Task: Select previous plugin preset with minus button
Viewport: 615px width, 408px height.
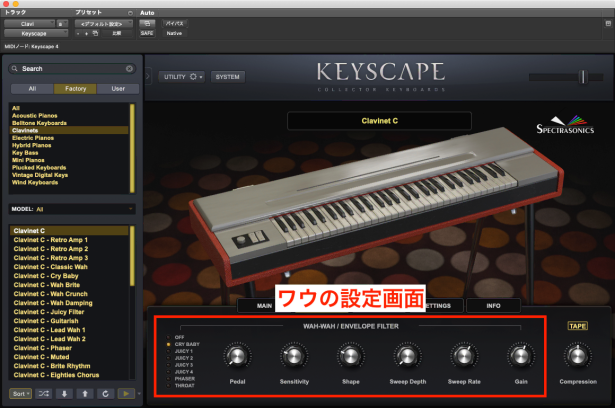Action: tap(78, 33)
